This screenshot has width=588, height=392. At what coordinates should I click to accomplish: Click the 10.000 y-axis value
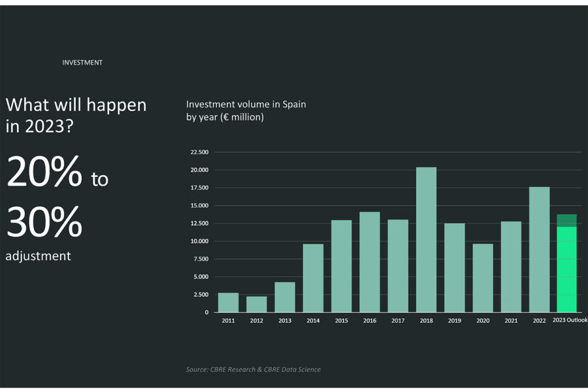[199, 241]
